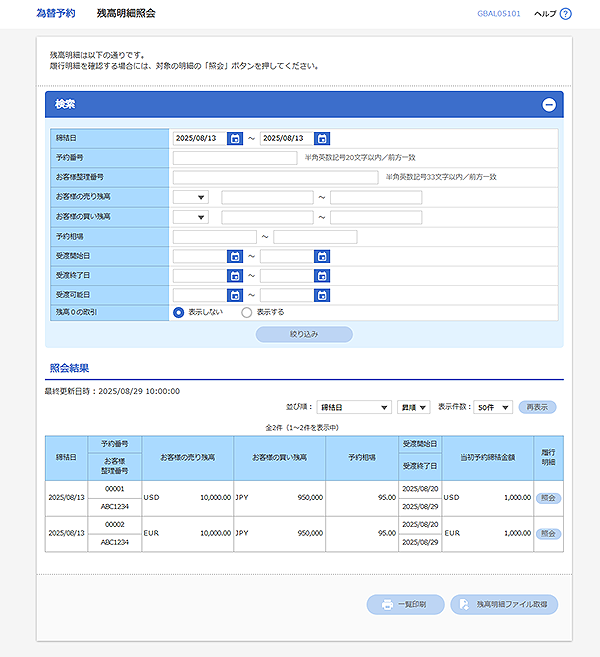Image resolution: width=600 pixels, height=657 pixels.
Task: Open currency dropdown for お客様の買い残高
Action: coord(191,217)
